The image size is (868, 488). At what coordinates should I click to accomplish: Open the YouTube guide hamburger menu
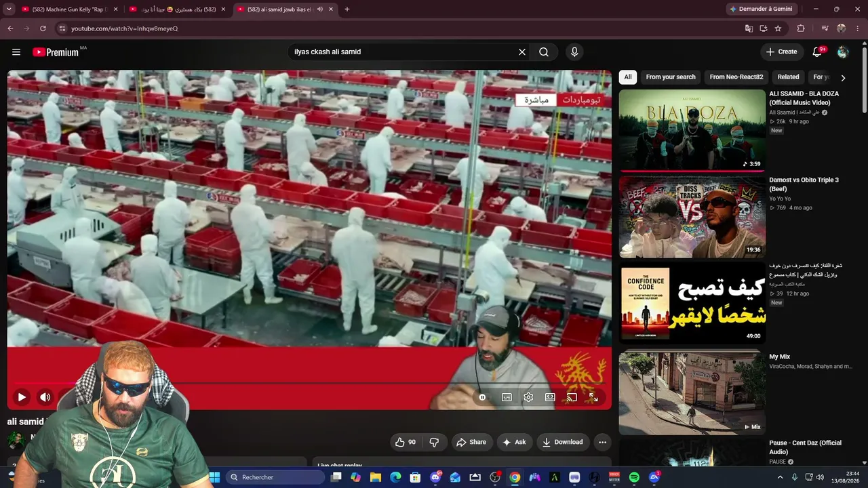click(16, 52)
